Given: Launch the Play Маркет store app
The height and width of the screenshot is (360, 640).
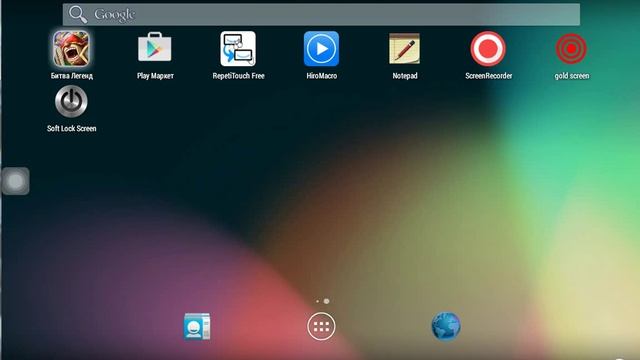Looking at the screenshot, I should [x=155, y=47].
